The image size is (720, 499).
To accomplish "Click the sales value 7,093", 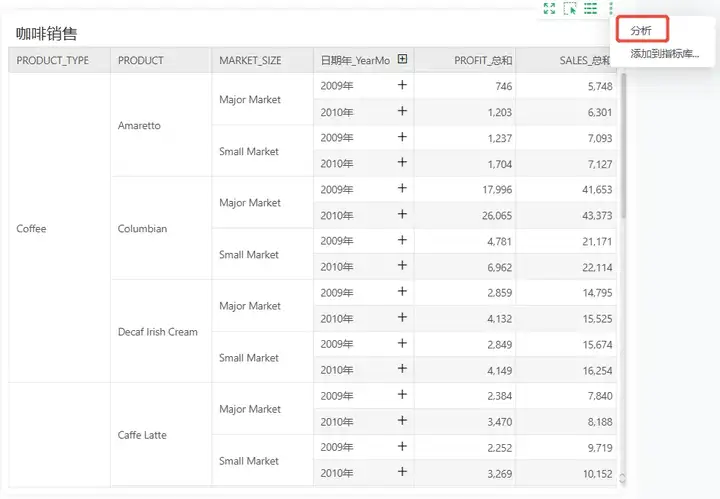I will coord(600,138).
